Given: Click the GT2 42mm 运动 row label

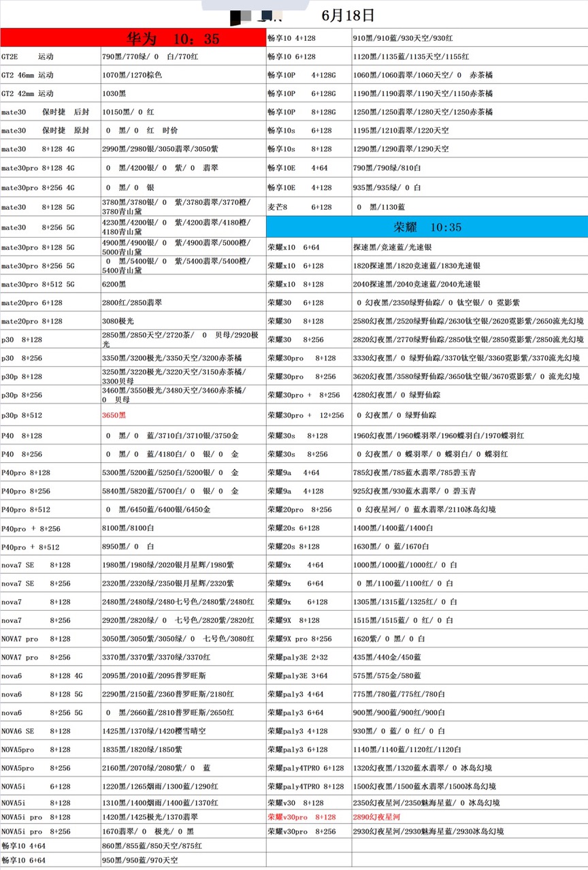Looking at the screenshot, I should point(50,93).
